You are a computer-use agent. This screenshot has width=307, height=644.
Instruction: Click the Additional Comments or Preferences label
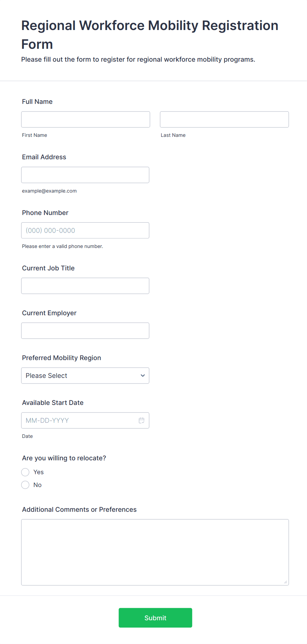[x=79, y=509]
